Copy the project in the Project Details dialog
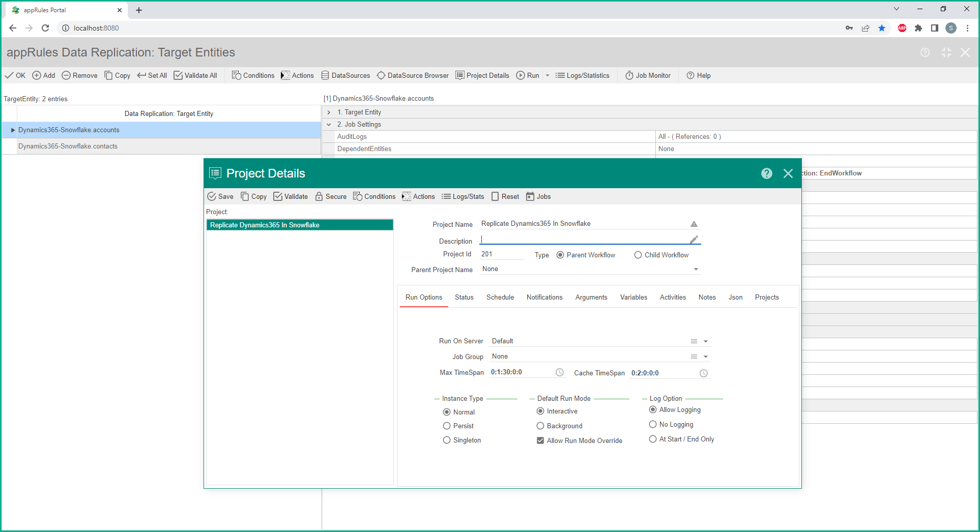980x532 pixels. (253, 196)
